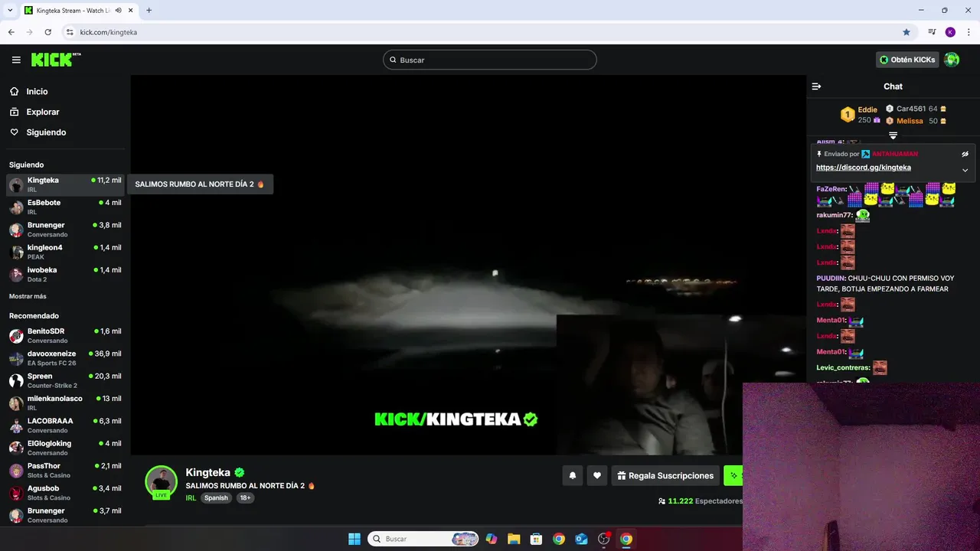Click the IRL category link

[x=191, y=497]
